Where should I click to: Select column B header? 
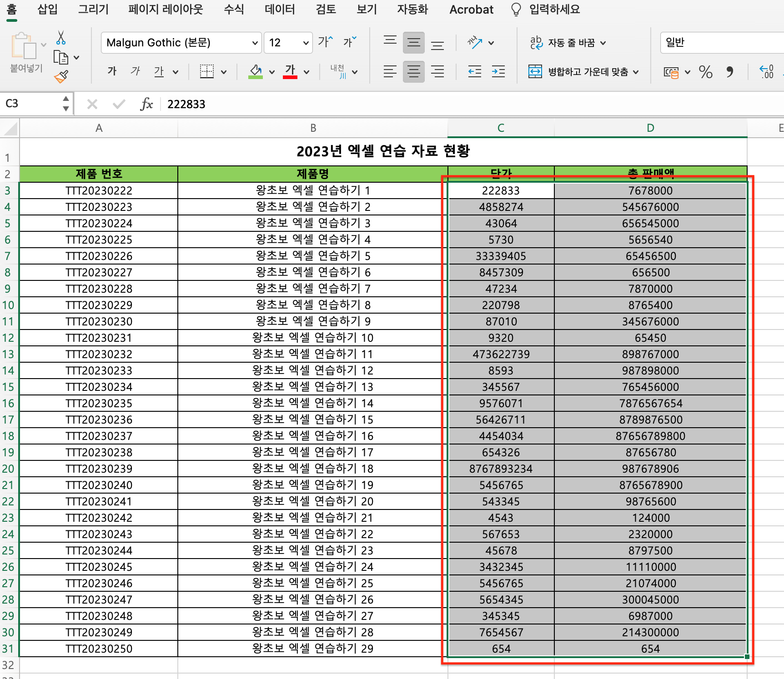coord(313,128)
